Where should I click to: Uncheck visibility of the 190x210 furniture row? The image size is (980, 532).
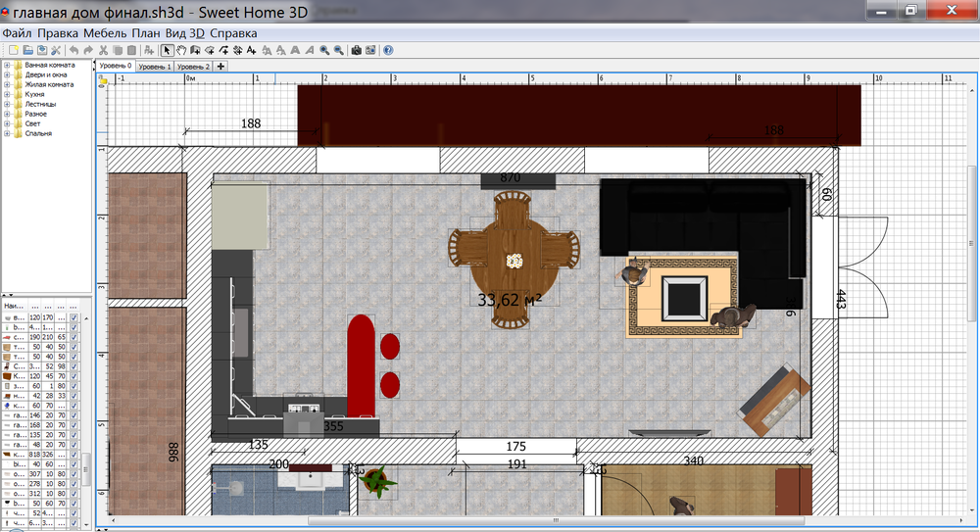(74, 337)
